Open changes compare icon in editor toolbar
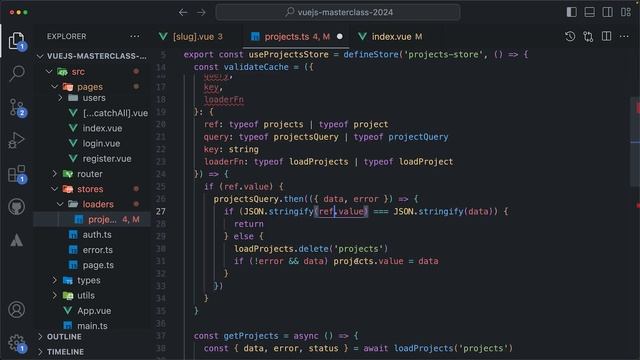 pos(588,37)
